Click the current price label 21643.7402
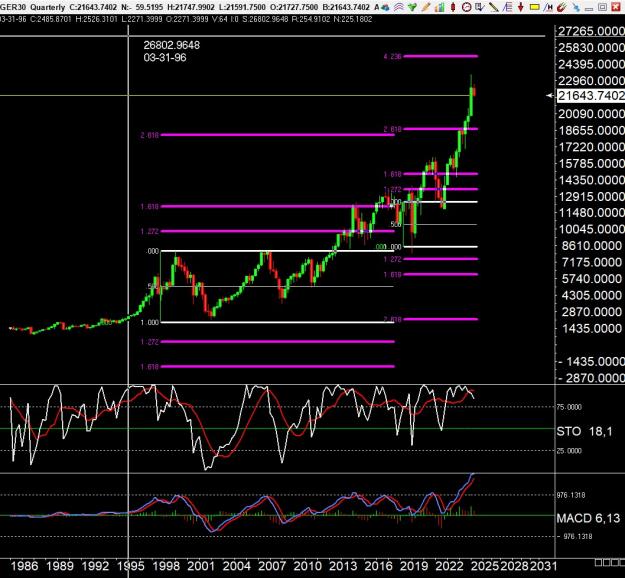Image resolution: width=625 pixels, height=578 pixels. click(x=591, y=96)
